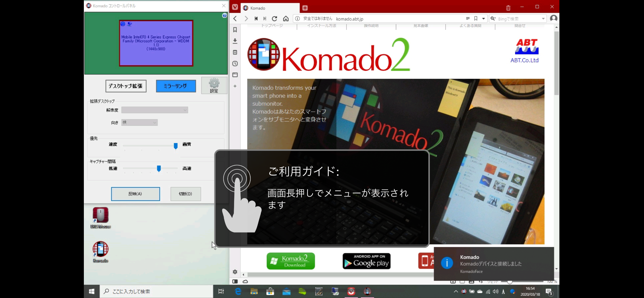Open よくある質問 nav item
644x298 pixels.
(470, 25)
